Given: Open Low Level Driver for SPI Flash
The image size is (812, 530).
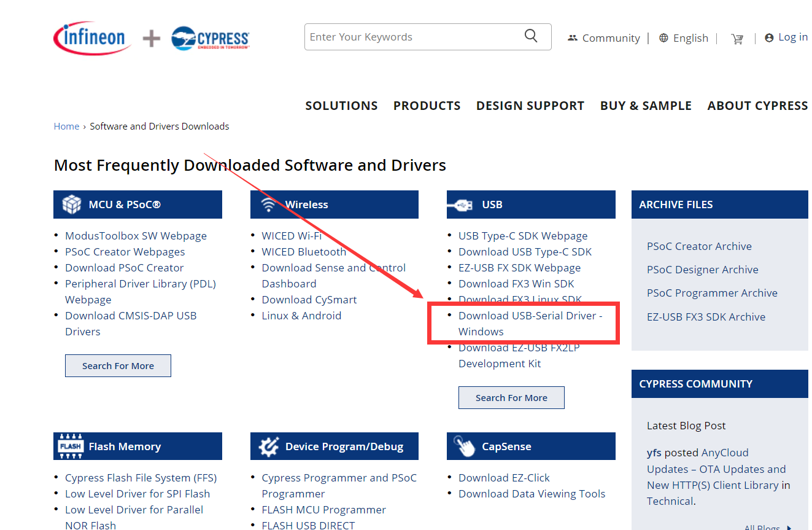Looking at the screenshot, I should (137, 494).
